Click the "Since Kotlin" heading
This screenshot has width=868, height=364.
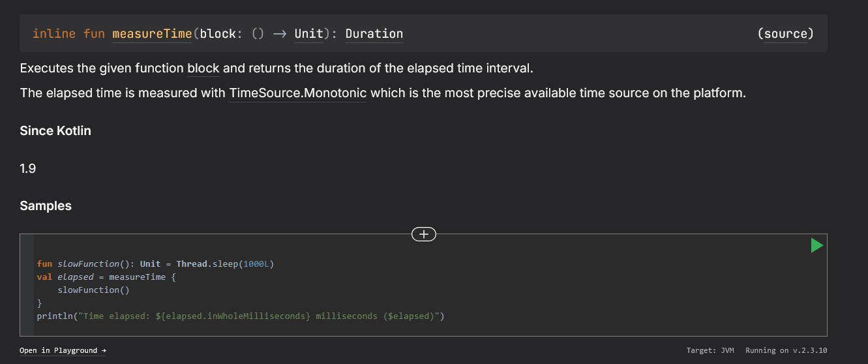coord(55,130)
